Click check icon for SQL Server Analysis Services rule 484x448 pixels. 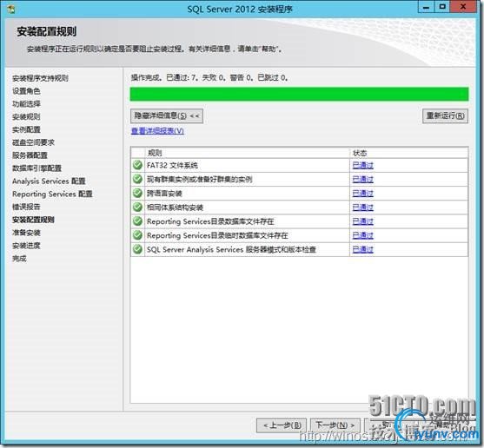137,249
